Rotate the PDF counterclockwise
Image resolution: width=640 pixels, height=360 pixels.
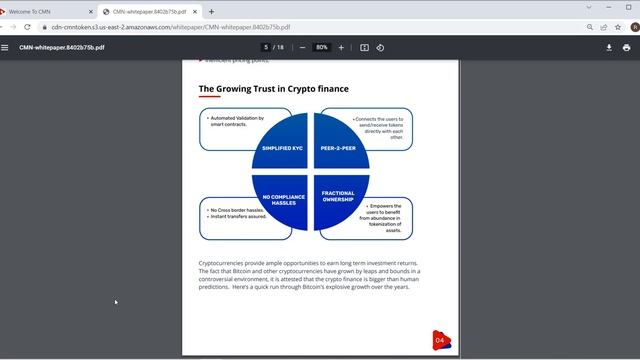[380, 48]
